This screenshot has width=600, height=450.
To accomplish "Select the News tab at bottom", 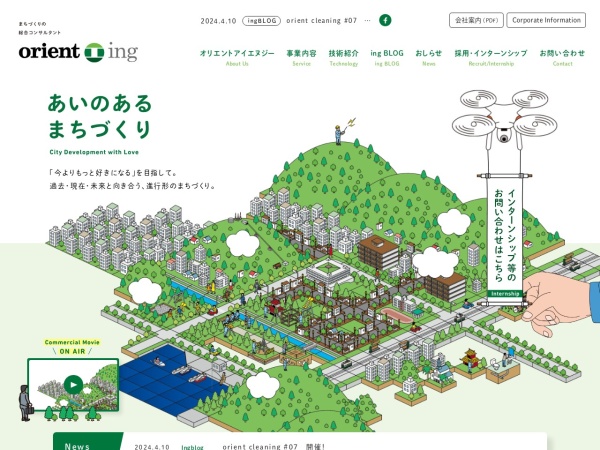I will (x=88, y=443).
